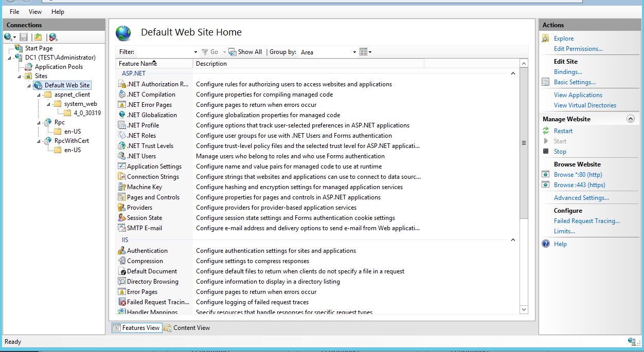Open the Default Document icon

pyautogui.click(x=122, y=271)
